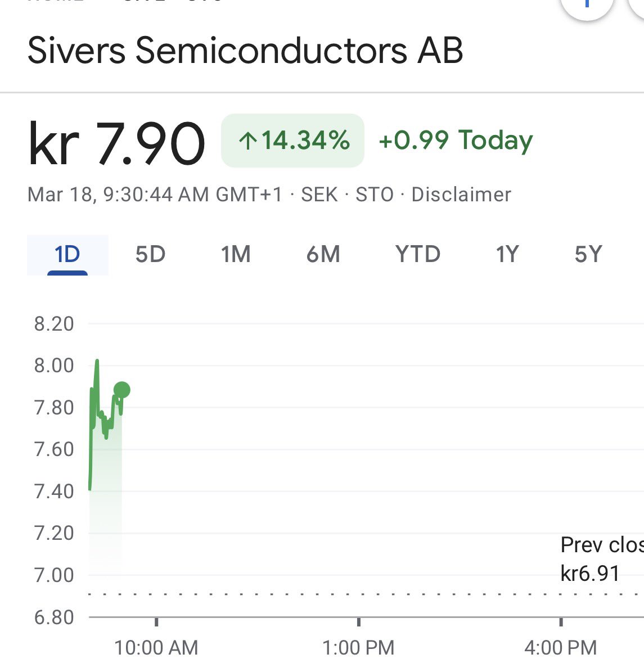This screenshot has height=672, width=644.
Task: Switch chart to YTD view
Action: point(417,255)
